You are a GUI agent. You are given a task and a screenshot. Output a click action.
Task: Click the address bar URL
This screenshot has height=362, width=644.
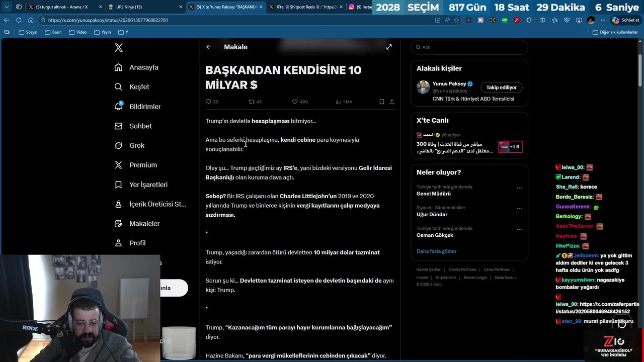108,20
